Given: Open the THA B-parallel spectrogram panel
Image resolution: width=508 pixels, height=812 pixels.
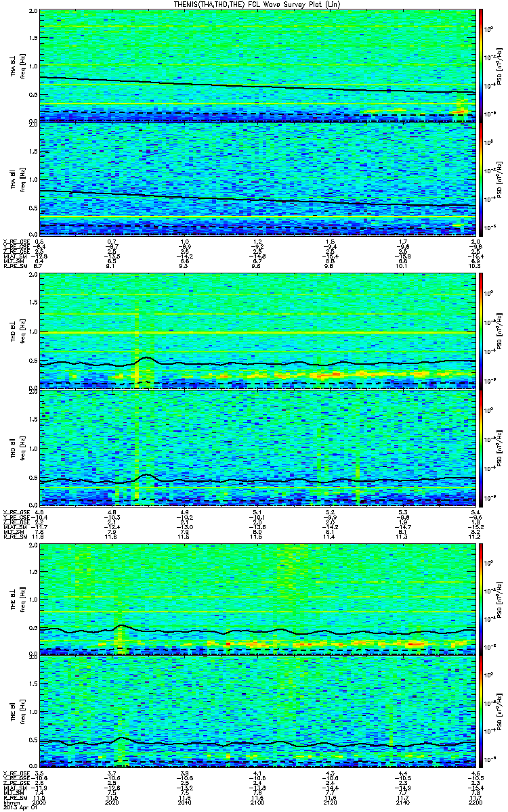Looking at the screenshot, I should 257,179.
